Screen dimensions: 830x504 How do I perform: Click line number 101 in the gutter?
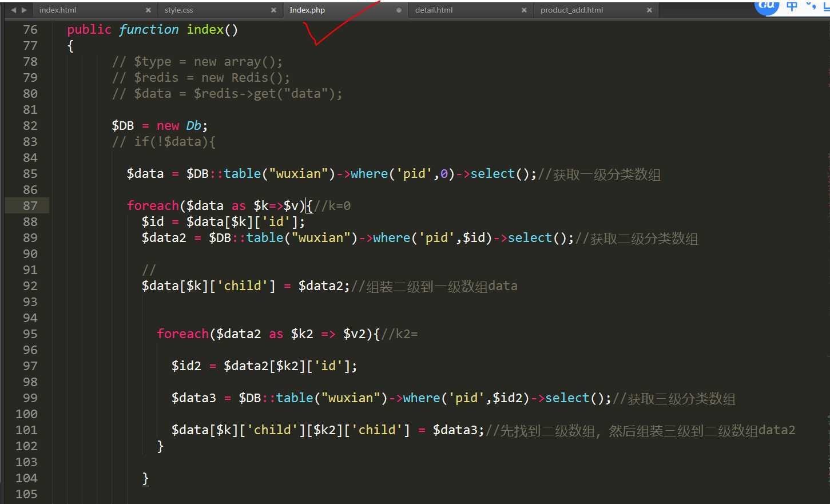26,430
